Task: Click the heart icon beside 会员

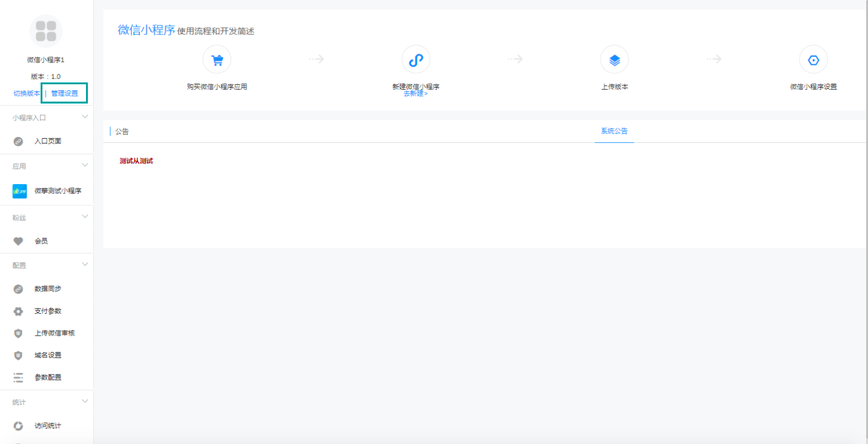Action: [18, 241]
